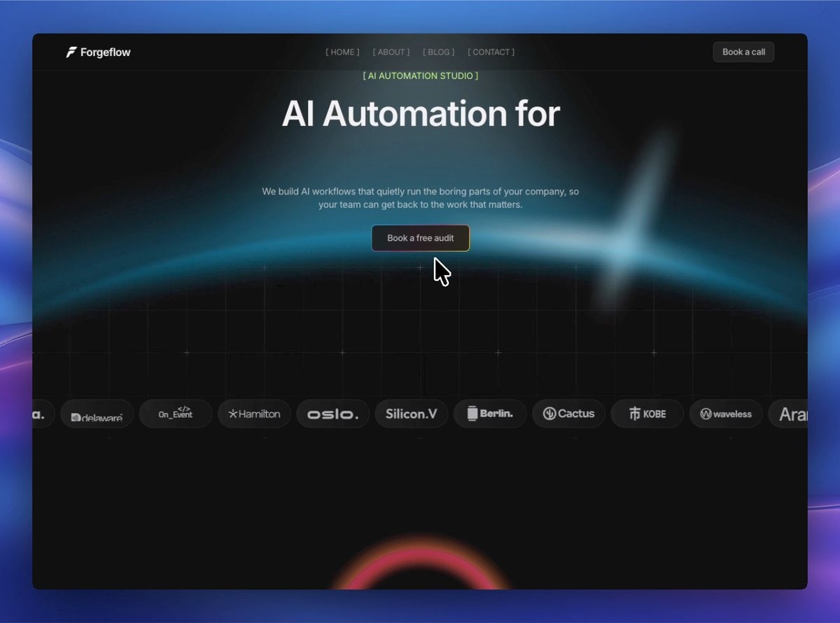
Task: Select the KOBE logo badge
Action: (647, 414)
